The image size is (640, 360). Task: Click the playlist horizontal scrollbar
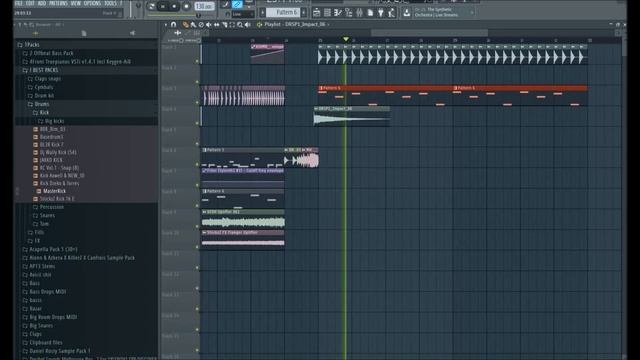pos(429,33)
